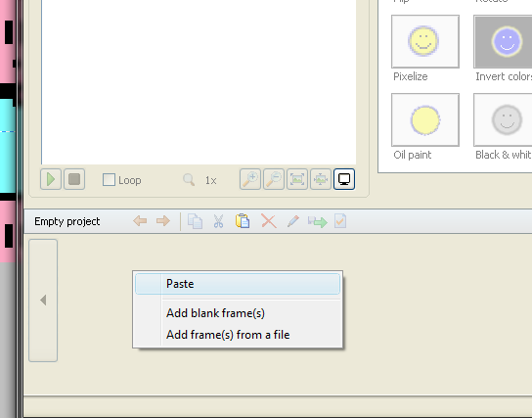Screen dimensions: 532x418
Task: Click the left scroll arrow of frames strip
Action: pyautogui.click(x=43, y=301)
